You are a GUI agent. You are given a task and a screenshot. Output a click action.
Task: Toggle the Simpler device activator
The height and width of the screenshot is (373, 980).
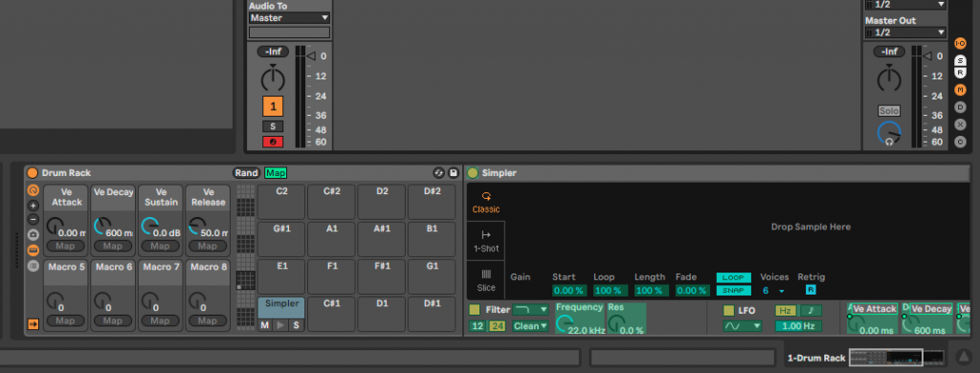(473, 173)
